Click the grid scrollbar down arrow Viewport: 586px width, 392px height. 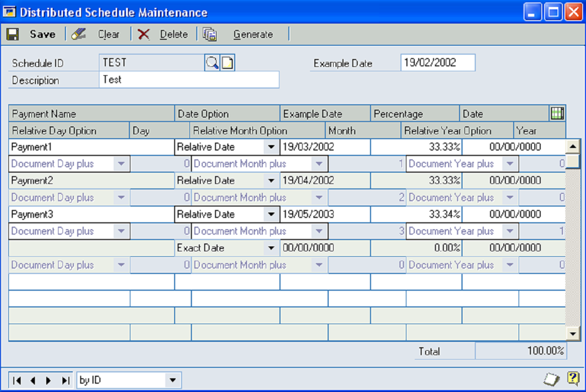tap(572, 334)
